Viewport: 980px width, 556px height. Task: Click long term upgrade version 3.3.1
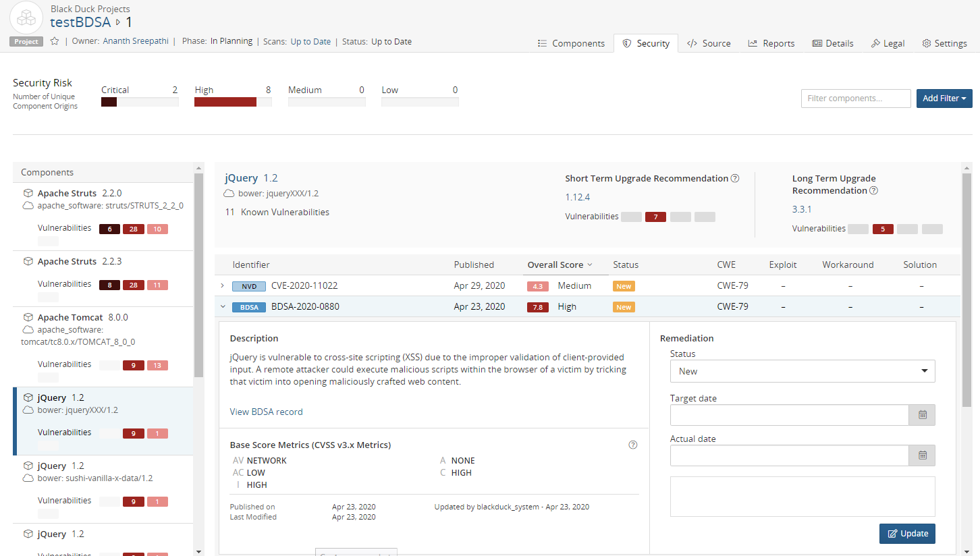802,209
